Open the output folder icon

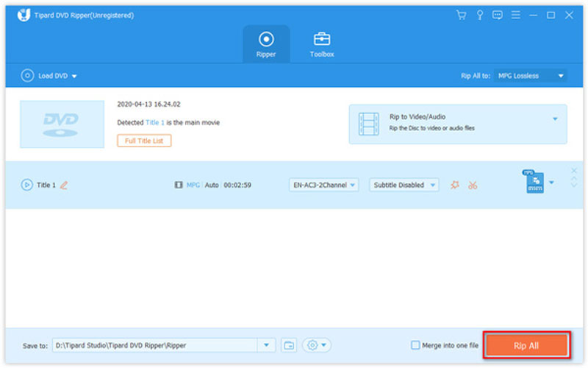click(289, 345)
